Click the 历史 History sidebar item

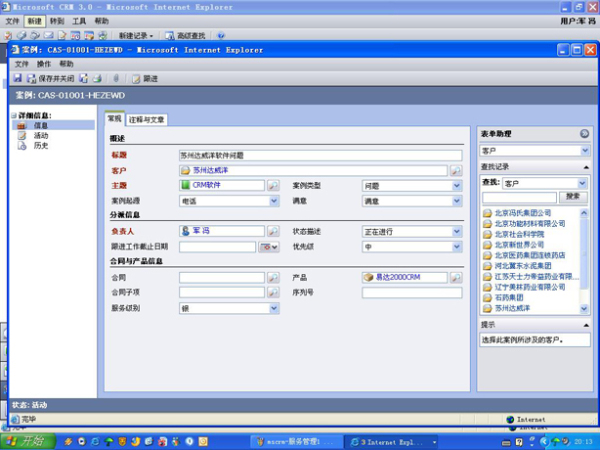click(x=41, y=145)
